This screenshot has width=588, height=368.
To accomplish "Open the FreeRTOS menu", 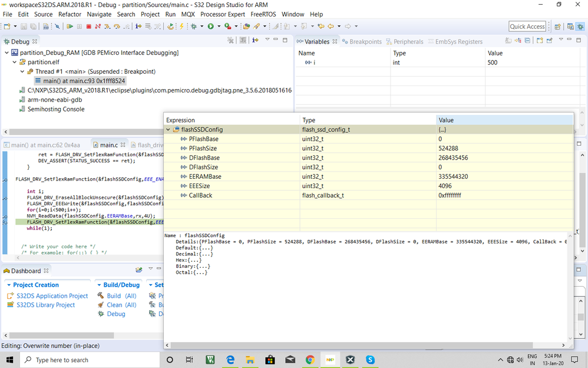I will 263,14.
